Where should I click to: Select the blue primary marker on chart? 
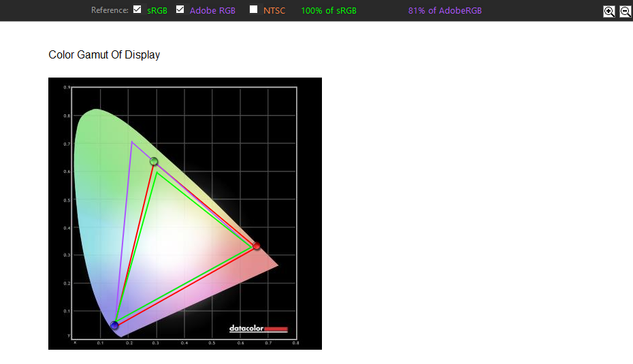point(114,325)
